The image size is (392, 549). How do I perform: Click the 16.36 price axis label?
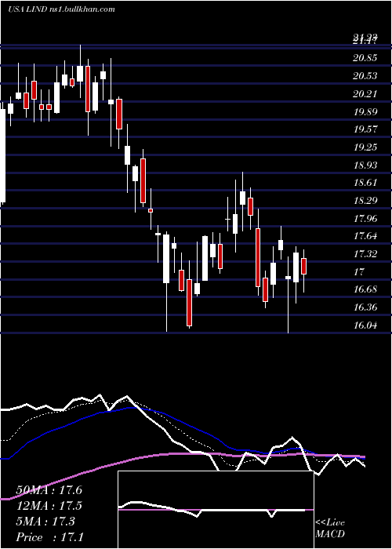coord(365,307)
